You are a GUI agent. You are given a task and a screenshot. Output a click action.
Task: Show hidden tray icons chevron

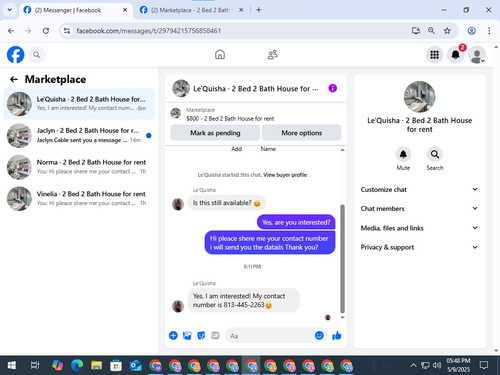click(413, 365)
